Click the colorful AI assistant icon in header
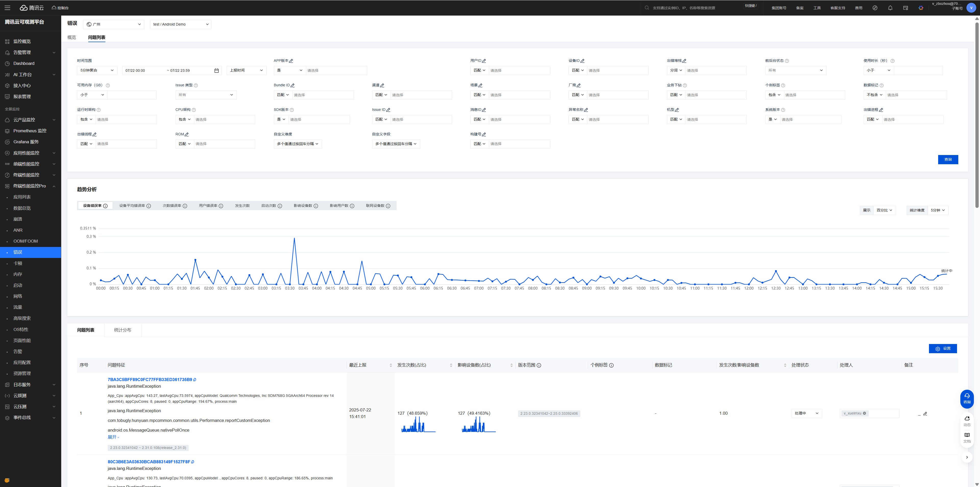Viewport: 980px width, 487px height. pos(921,8)
